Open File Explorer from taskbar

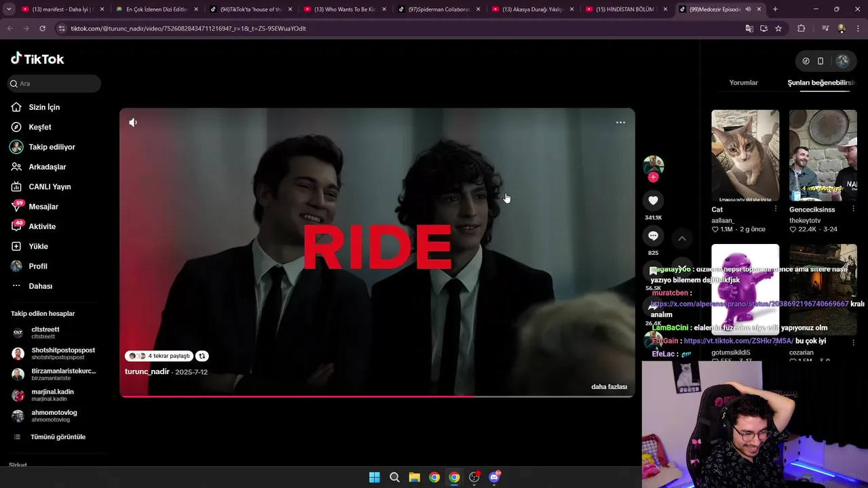[414, 477]
